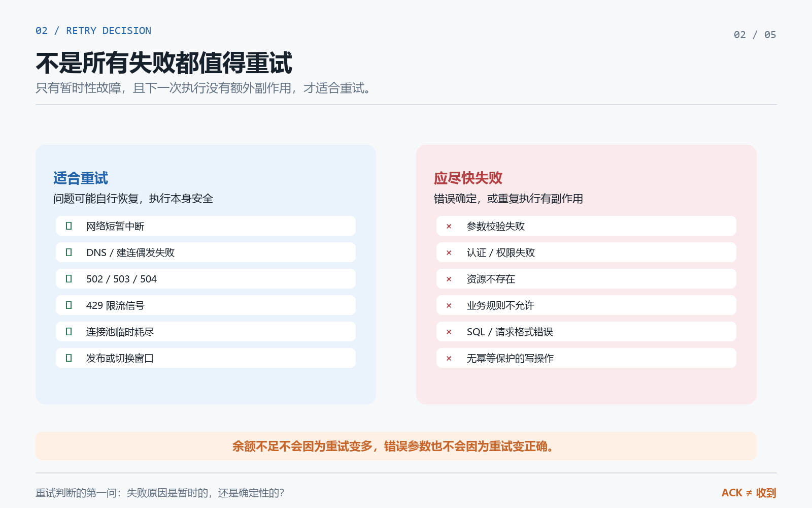Click the subtitle 错误确定，或重复执行有副作用
This screenshot has width=812, height=508.
click(x=508, y=199)
